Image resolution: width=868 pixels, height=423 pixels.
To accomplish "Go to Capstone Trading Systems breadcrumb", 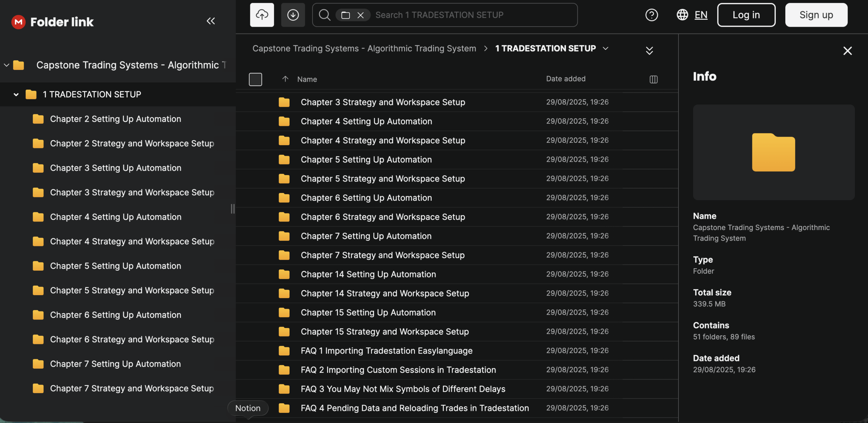I will [x=364, y=49].
